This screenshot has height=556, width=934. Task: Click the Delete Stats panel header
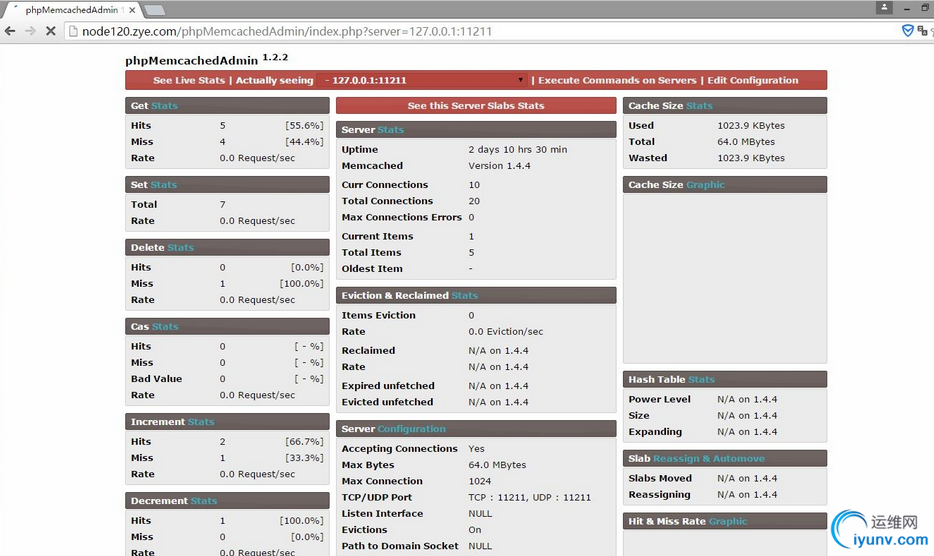pyautogui.click(x=227, y=247)
